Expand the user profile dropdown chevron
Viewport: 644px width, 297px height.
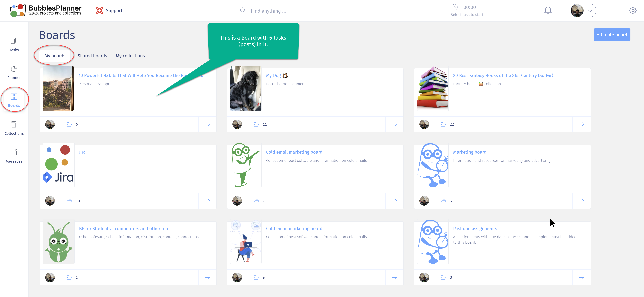[590, 11]
